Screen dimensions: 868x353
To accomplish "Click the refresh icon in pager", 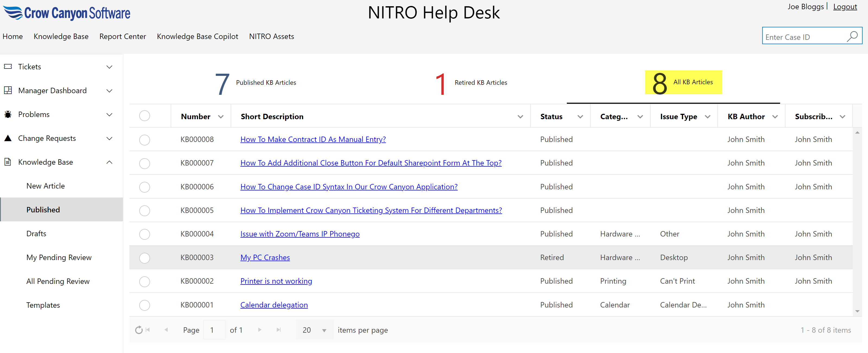I will [x=138, y=330].
